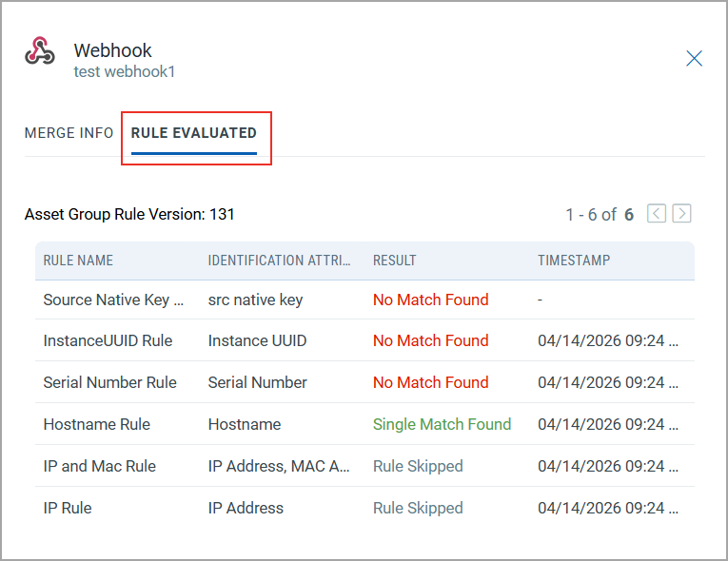728x561 pixels.
Task: Select the IP and Mac Rule cell
Action: coord(99,466)
